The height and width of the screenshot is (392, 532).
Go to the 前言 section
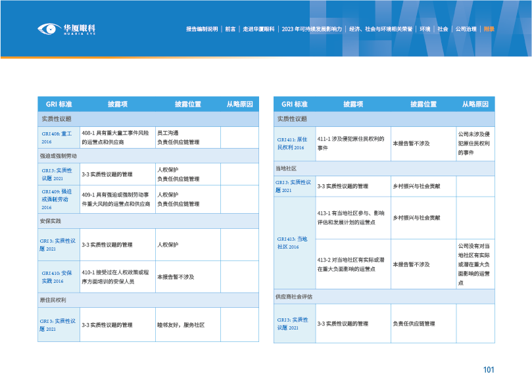pyautogui.click(x=230, y=30)
